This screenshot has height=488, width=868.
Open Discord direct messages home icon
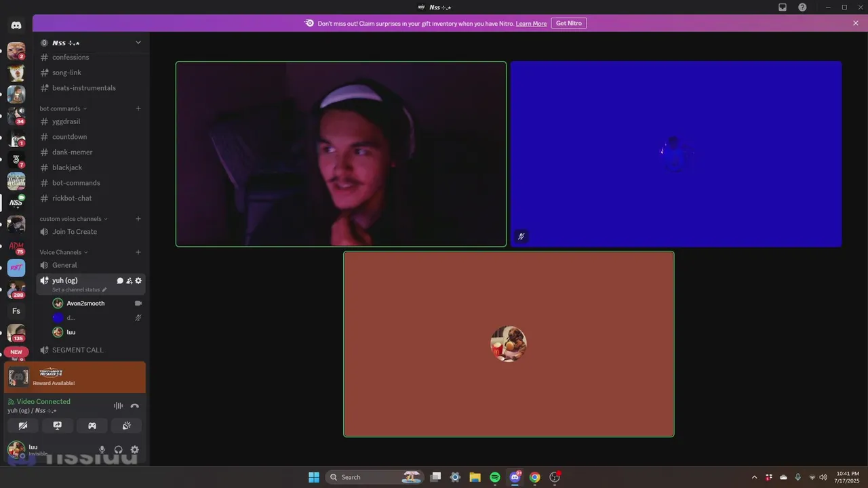[16, 25]
